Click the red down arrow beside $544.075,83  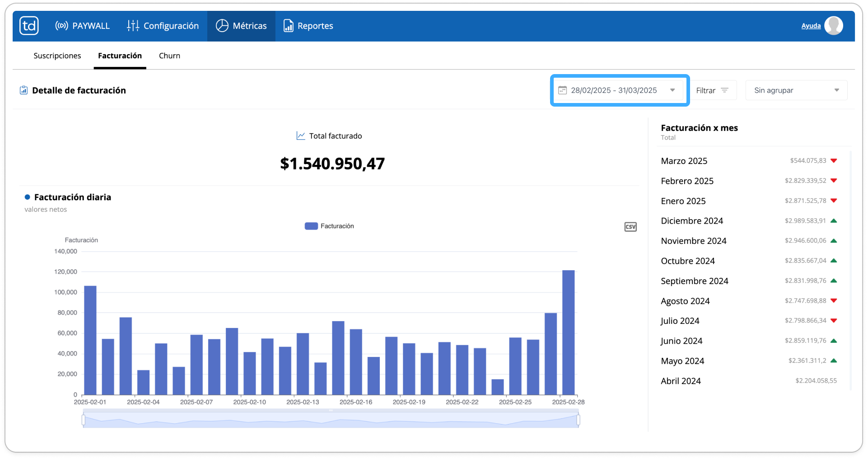(x=834, y=161)
